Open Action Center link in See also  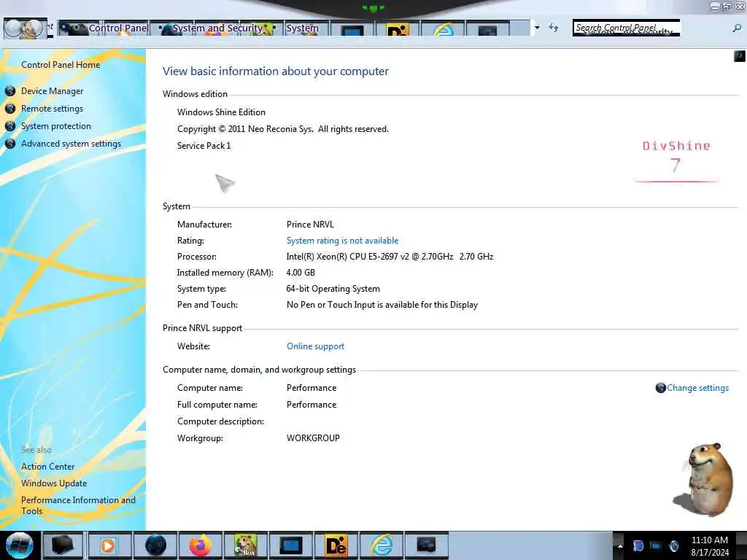coord(47,467)
